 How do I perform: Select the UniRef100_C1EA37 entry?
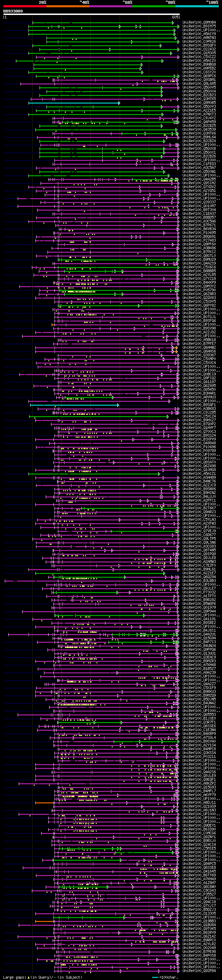coord(199,213)
